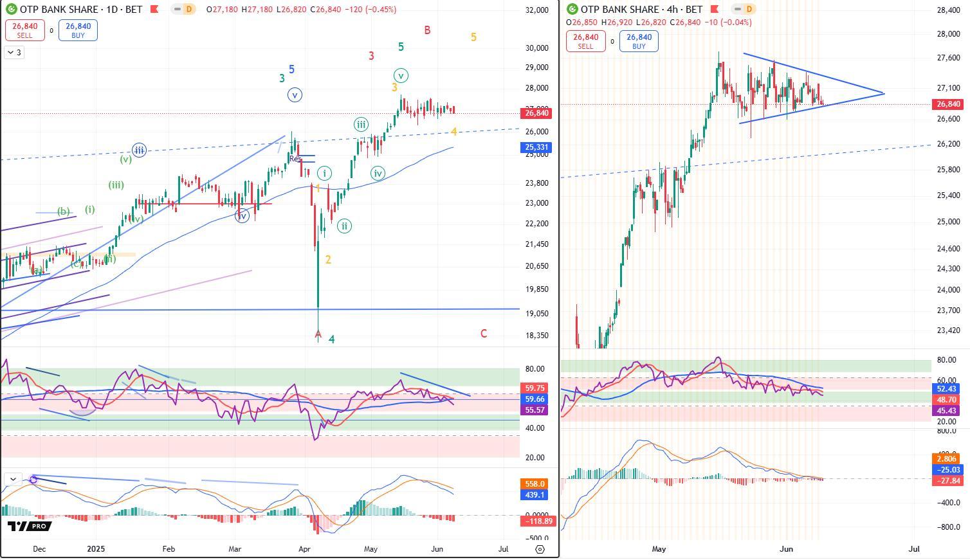The height and width of the screenshot is (560, 970).
Task: Select the yellow wave label 4 near the dashed line
Action: pyautogui.click(x=454, y=132)
